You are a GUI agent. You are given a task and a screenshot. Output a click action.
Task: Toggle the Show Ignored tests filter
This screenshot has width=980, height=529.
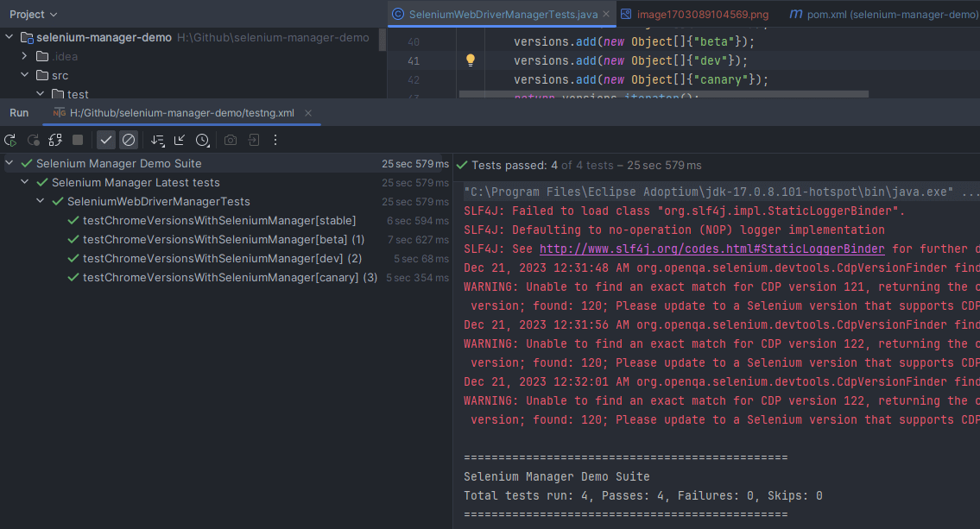129,140
